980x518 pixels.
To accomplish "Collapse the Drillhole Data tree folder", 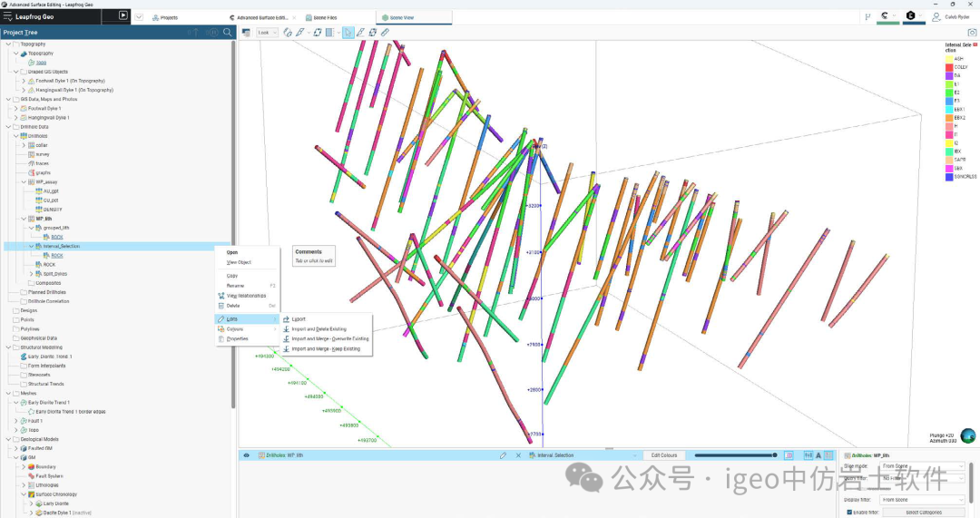I will coord(8,127).
